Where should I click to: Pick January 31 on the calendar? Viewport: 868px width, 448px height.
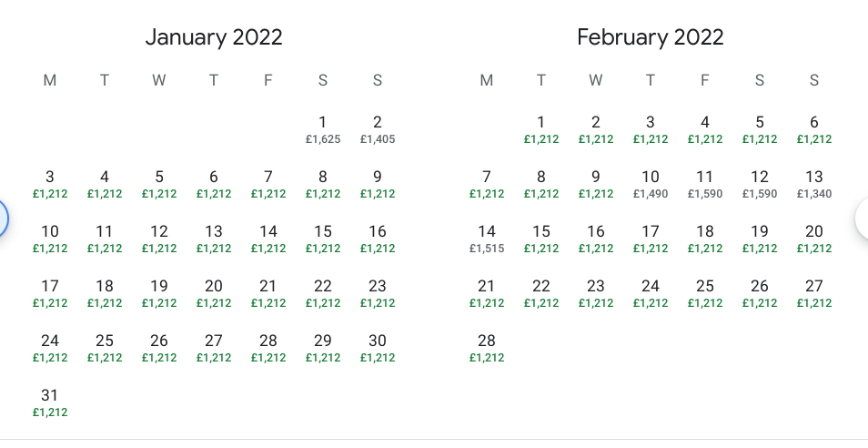pos(50,402)
